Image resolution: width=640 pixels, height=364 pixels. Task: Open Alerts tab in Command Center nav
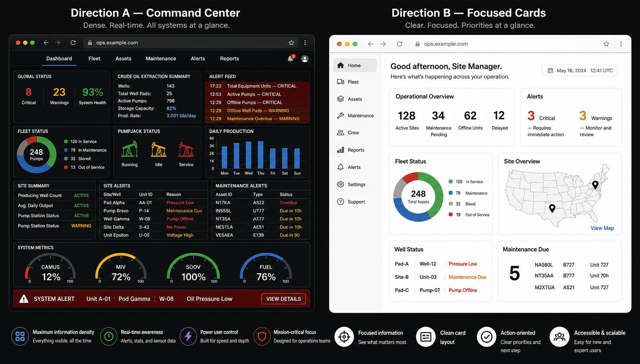(198, 58)
